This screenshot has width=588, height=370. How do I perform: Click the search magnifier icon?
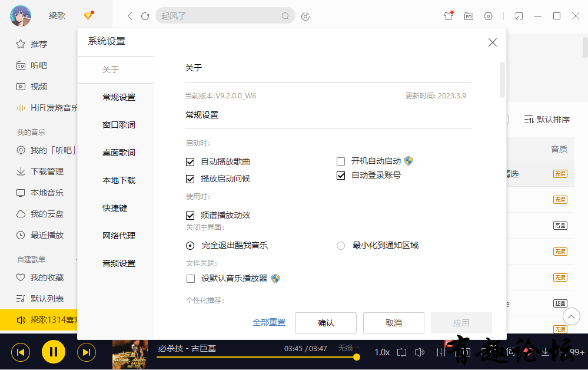coord(285,16)
